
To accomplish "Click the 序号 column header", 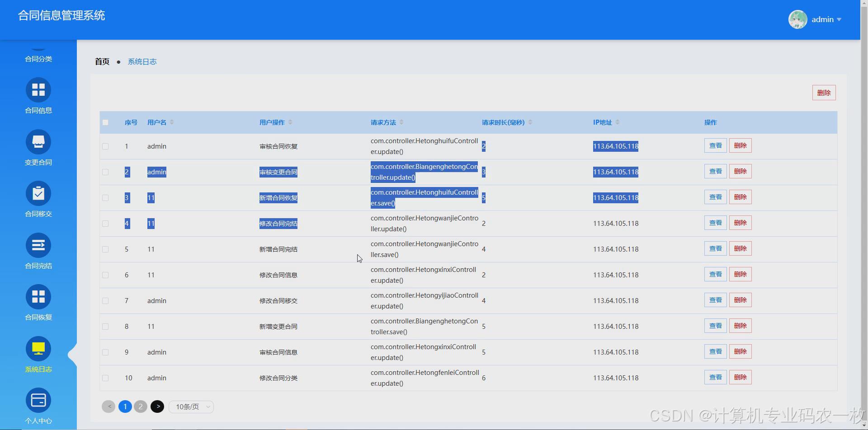I will (x=131, y=122).
